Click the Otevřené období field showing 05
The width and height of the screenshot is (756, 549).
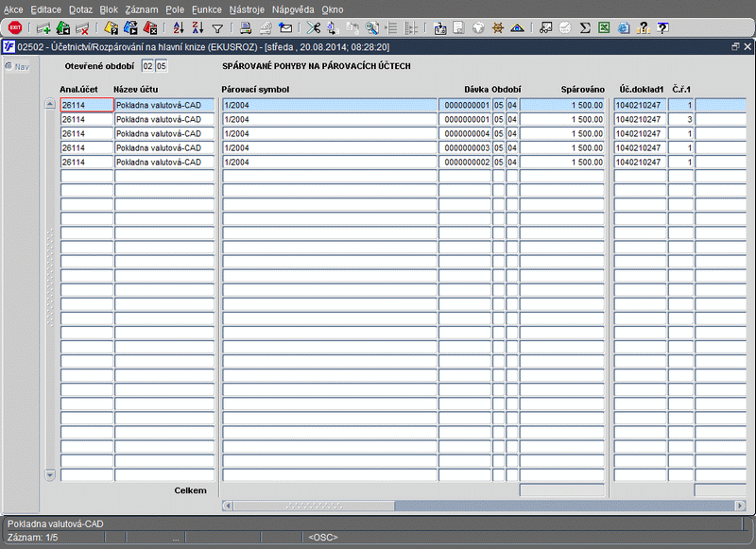161,66
